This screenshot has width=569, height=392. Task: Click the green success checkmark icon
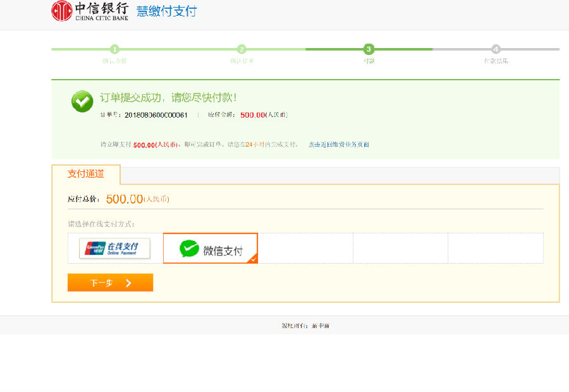[82, 101]
